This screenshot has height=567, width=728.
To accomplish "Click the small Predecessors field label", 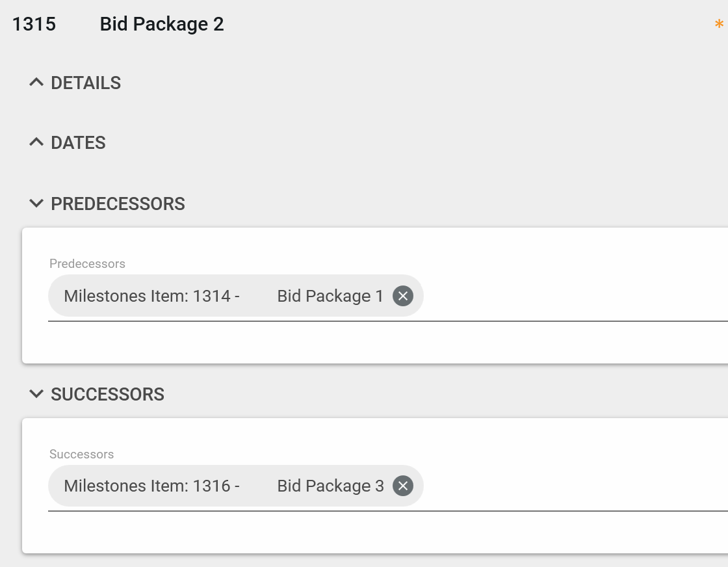I will coord(87,264).
